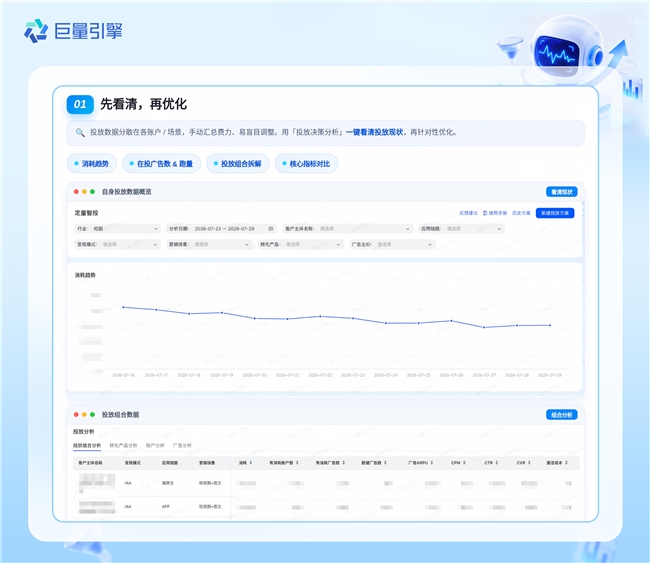Open the 转化产品 dropdown
Screen dimensions: 650x563
(301, 244)
